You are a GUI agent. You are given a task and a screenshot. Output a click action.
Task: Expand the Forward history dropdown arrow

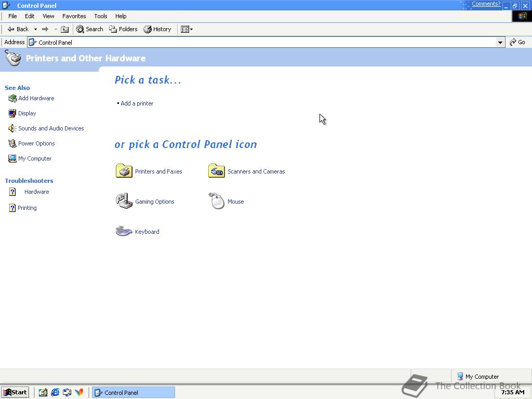pyautogui.click(x=56, y=29)
